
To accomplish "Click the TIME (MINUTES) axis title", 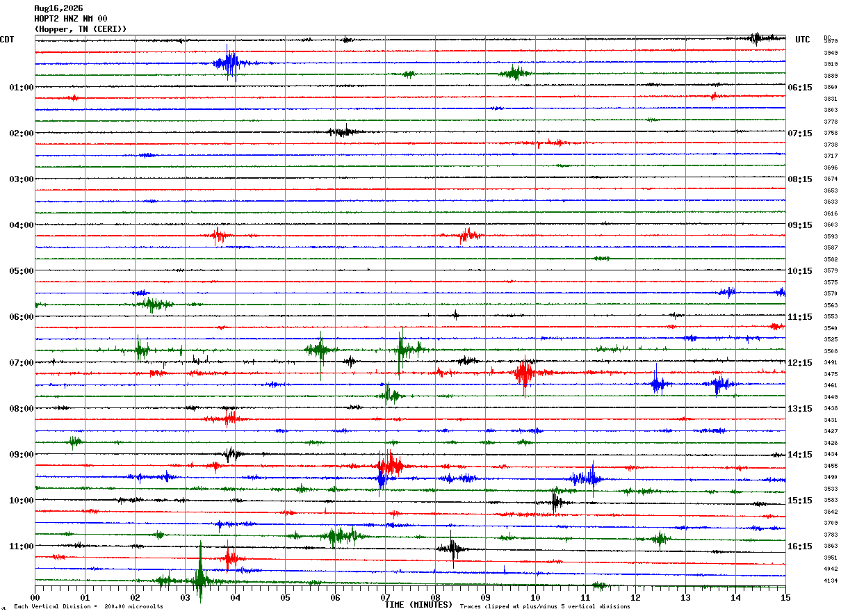I will 418,605.
